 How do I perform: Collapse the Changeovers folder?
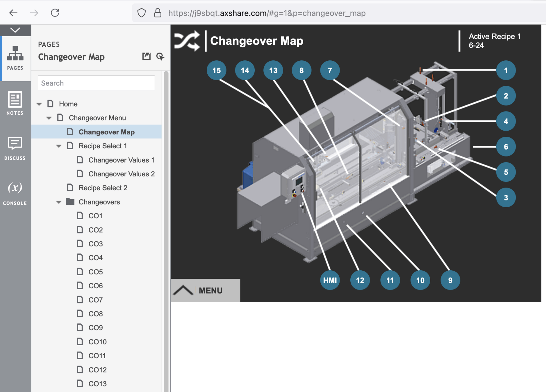click(59, 202)
